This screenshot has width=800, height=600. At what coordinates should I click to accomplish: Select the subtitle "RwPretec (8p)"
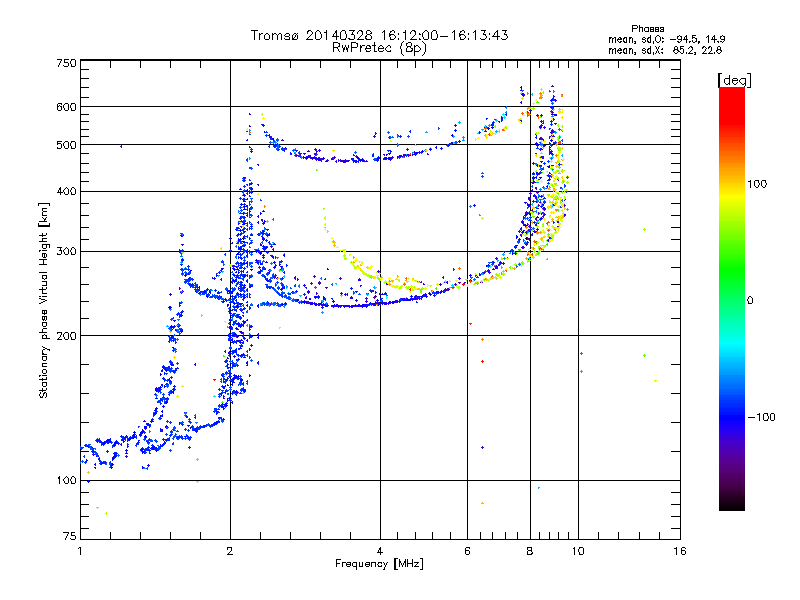(380, 48)
